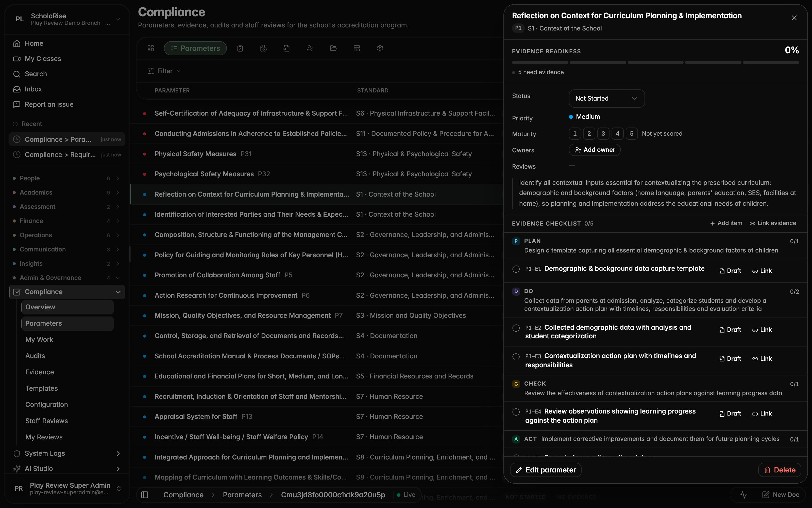812x508 pixels.
Task: Toggle P1-E4 evidence item status circle
Action: click(x=516, y=412)
